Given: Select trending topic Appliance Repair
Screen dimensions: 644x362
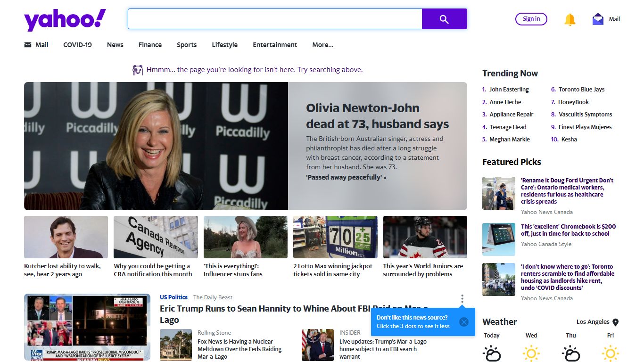Looking at the screenshot, I should point(512,115).
